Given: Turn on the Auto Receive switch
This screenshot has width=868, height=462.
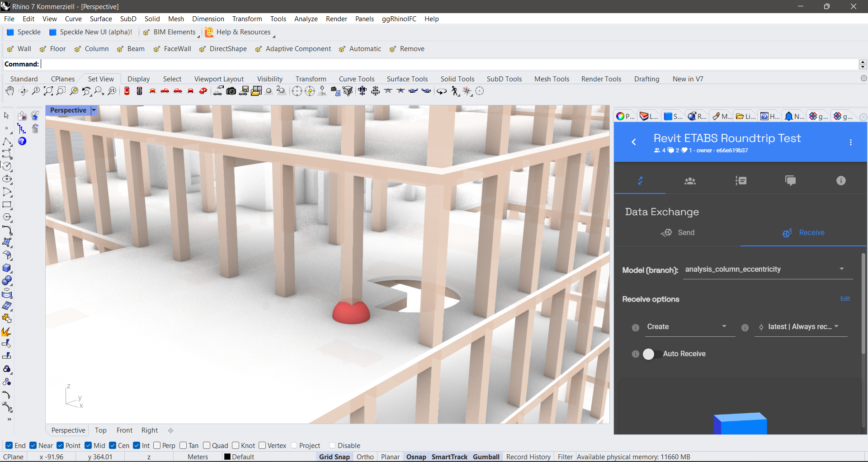Looking at the screenshot, I should click(x=652, y=354).
